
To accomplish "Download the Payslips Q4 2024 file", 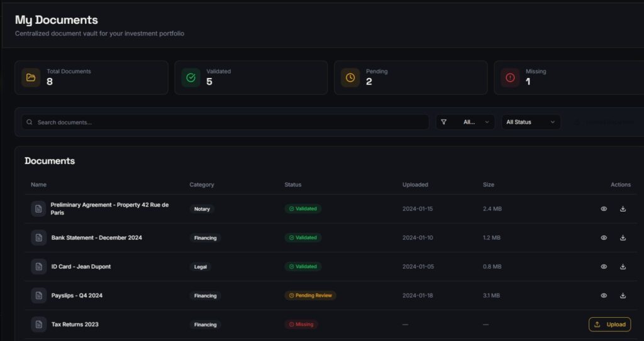I will (x=623, y=295).
